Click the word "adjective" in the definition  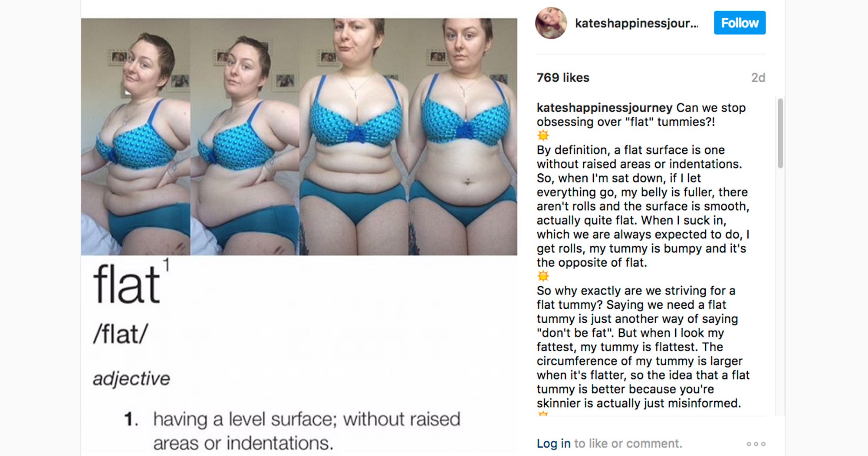(131, 379)
